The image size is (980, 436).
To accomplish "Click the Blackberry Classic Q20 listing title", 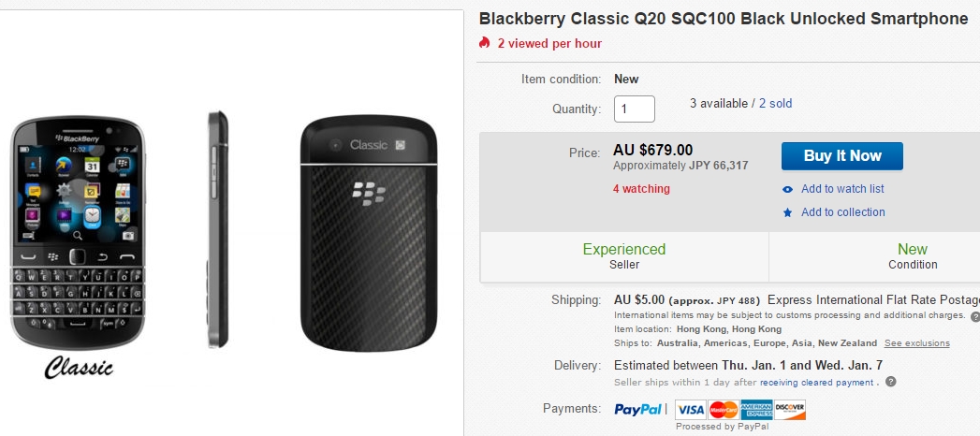I will (x=723, y=19).
